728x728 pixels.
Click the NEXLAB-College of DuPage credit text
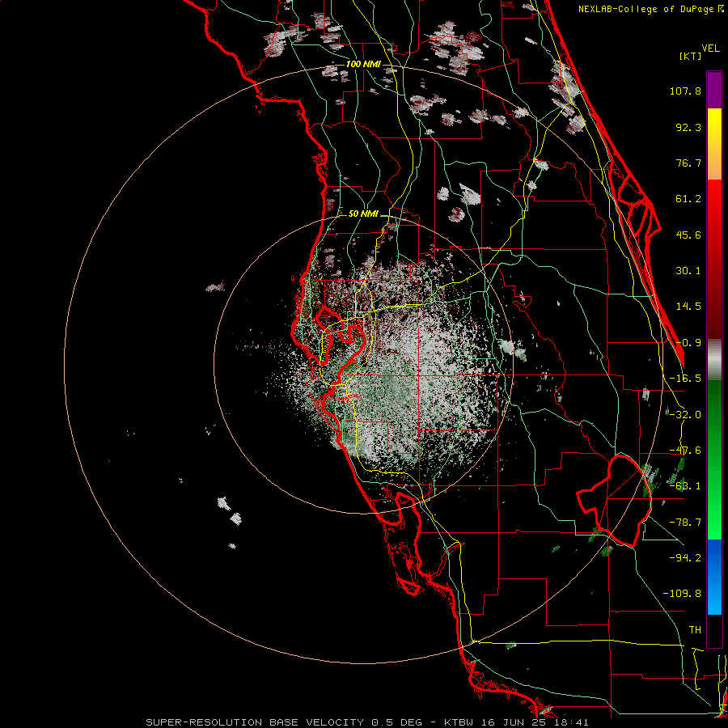tap(650, 9)
